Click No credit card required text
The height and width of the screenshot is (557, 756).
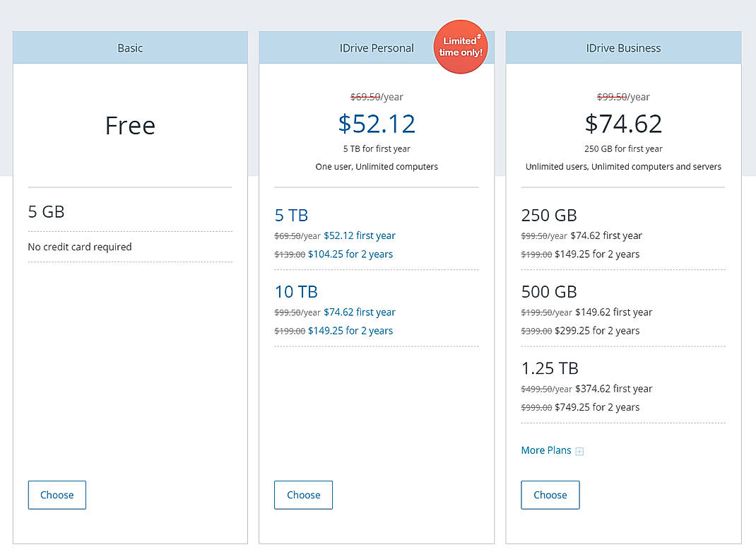80,247
